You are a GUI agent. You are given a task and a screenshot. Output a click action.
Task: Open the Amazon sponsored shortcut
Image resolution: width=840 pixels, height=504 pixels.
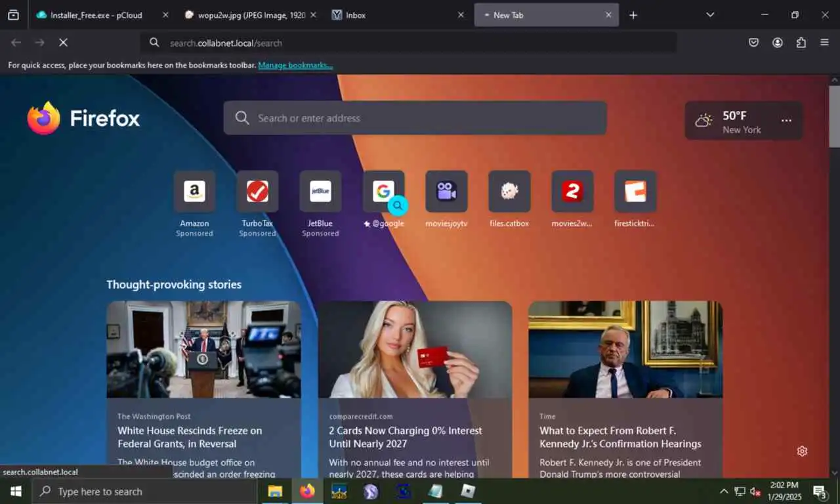pos(194,192)
